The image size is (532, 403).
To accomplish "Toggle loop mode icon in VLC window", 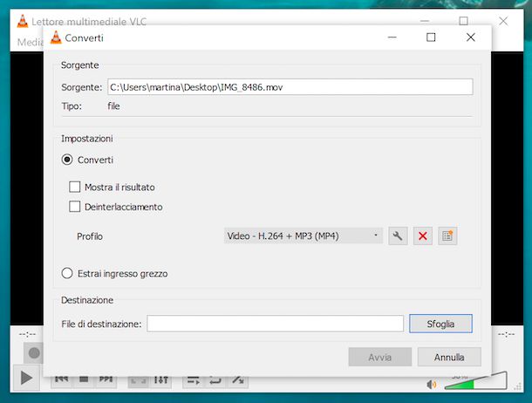I will pyautogui.click(x=215, y=380).
